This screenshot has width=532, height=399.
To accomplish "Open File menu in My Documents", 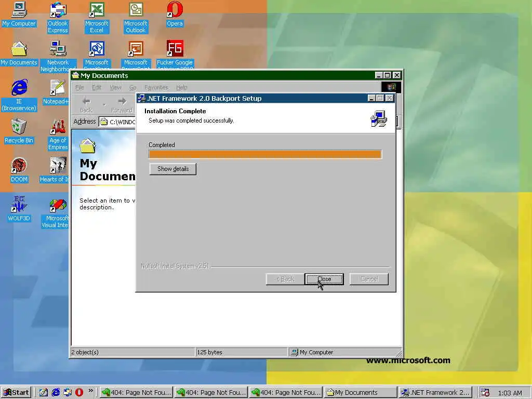I will pyautogui.click(x=79, y=87).
